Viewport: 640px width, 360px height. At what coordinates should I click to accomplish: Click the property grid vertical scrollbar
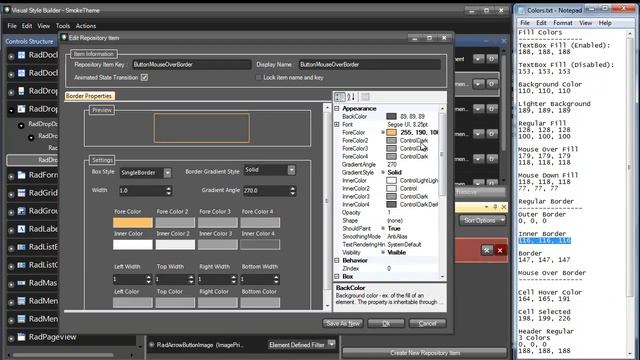(x=442, y=192)
